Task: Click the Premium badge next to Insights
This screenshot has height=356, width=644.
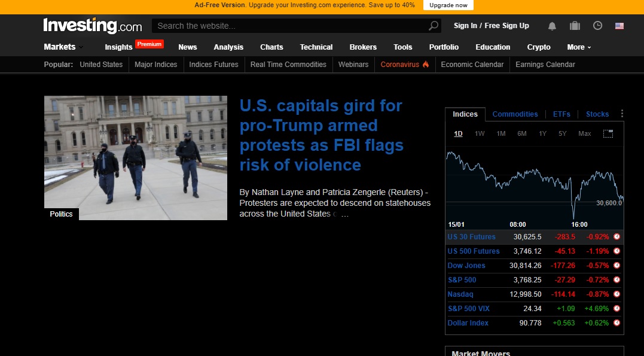Action: click(x=148, y=44)
